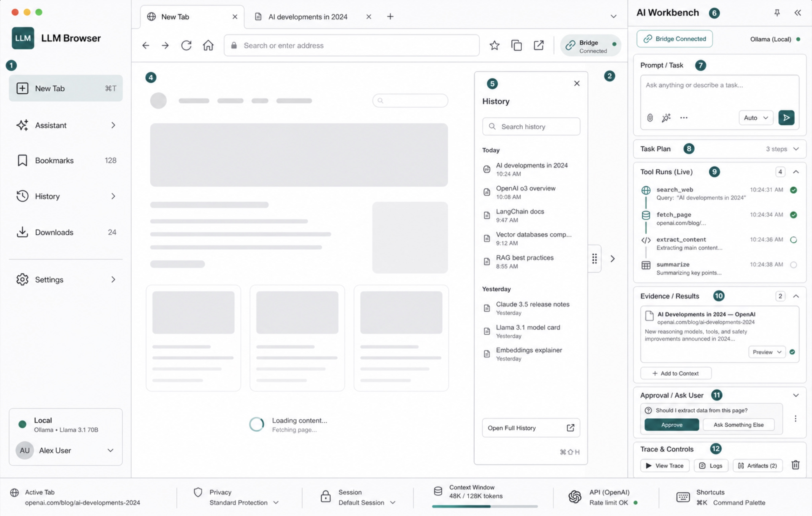Click the Search history field
Image resolution: width=812 pixels, height=516 pixels.
[531, 127]
